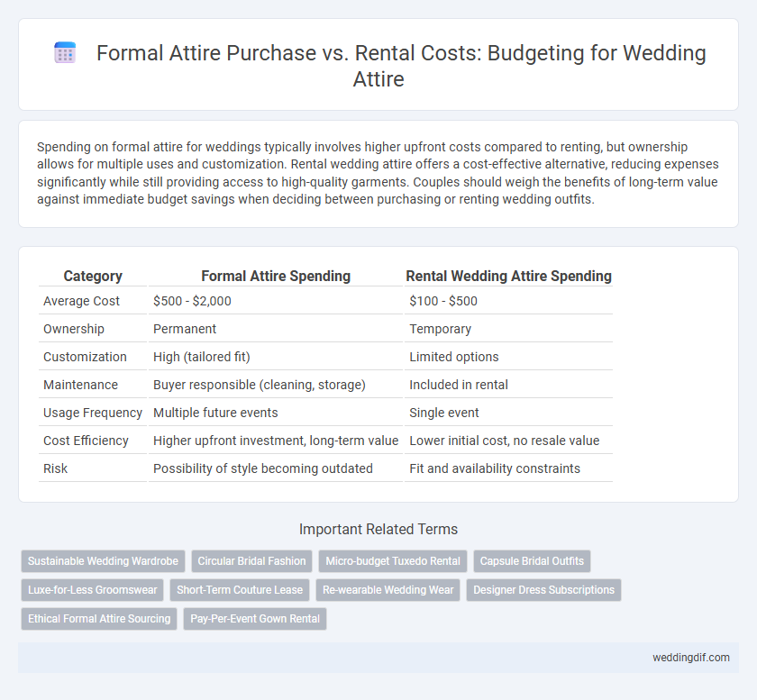This screenshot has width=757, height=700.
Task: Select the Lower initial cost, no resale value cell
Action: [508, 441]
